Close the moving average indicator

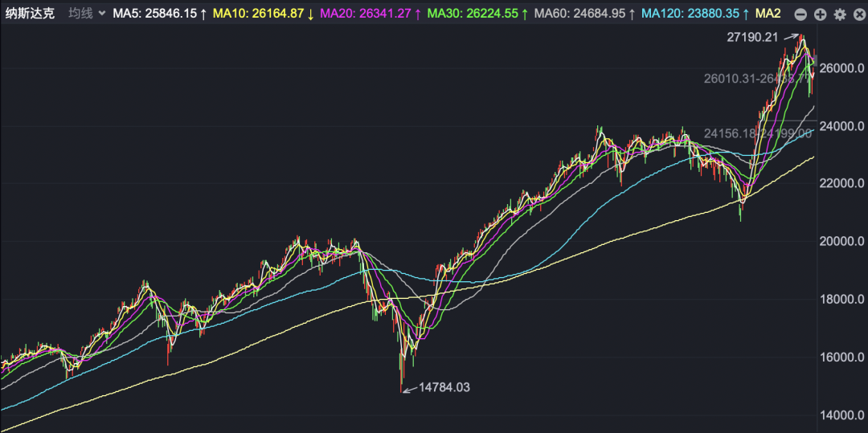(858, 14)
